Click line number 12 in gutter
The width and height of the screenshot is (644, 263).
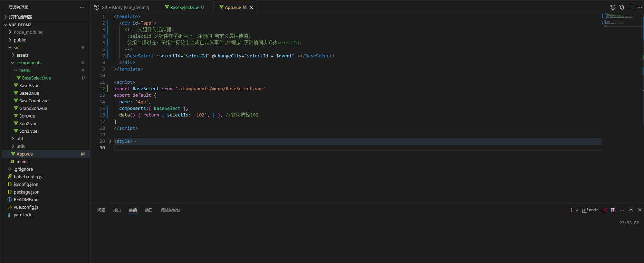tap(102, 89)
